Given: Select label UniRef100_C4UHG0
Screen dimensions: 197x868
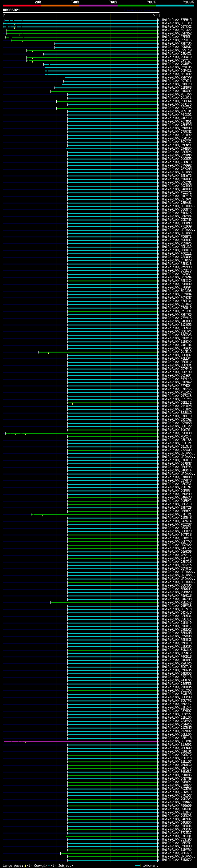Looking at the screenshot, I should 176,822.
